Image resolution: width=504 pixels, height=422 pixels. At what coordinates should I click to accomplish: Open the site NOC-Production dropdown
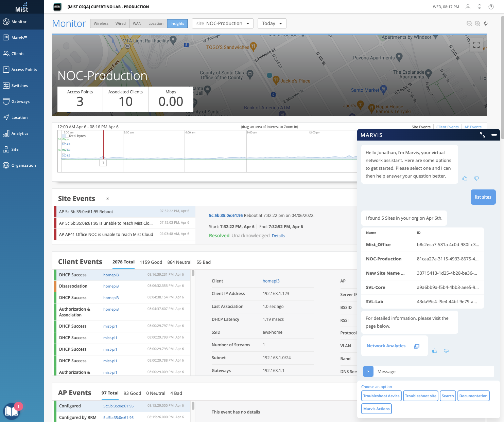(223, 23)
